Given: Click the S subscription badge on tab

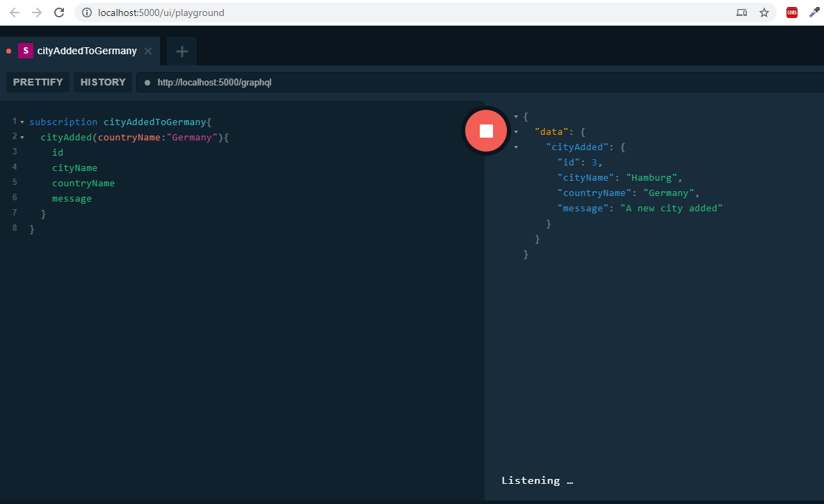Looking at the screenshot, I should click(x=25, y=51).
